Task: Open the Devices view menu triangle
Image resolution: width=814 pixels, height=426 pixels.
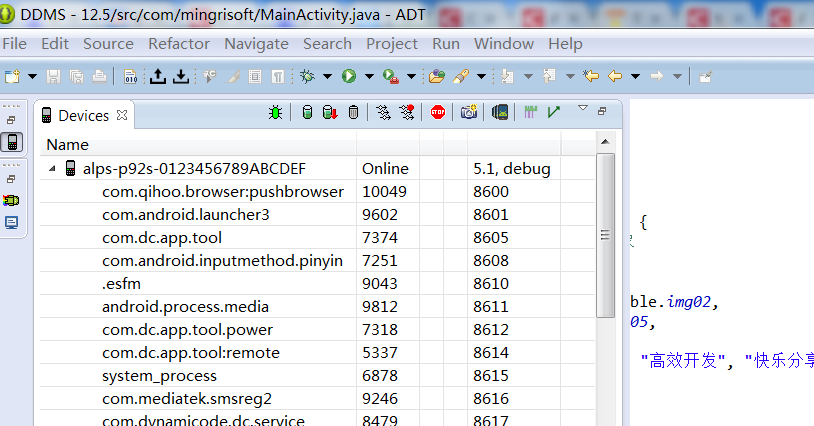Action: pyautogui.click(x=582, y=108)
